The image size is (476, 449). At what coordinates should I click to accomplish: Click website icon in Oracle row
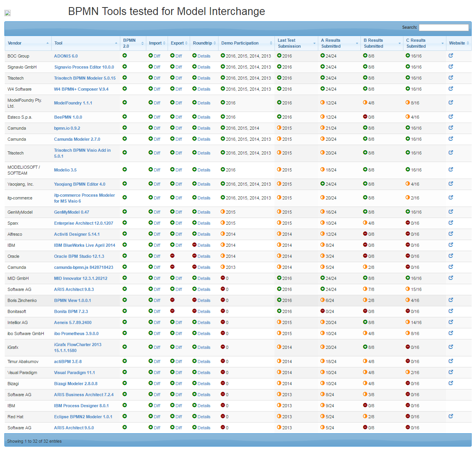pyautogui.click(x=451, y=256)
